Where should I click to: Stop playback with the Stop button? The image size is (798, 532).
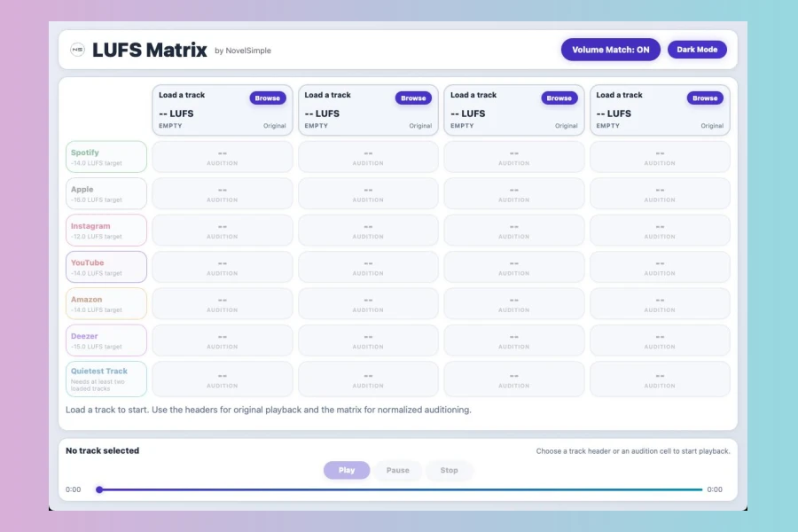click(450, 471)
